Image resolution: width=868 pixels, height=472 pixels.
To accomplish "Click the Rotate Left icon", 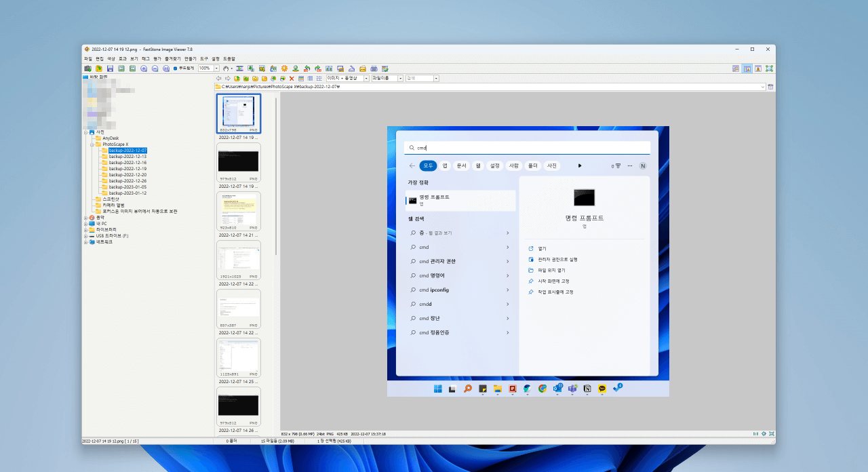I will click(x=307, y=68).
